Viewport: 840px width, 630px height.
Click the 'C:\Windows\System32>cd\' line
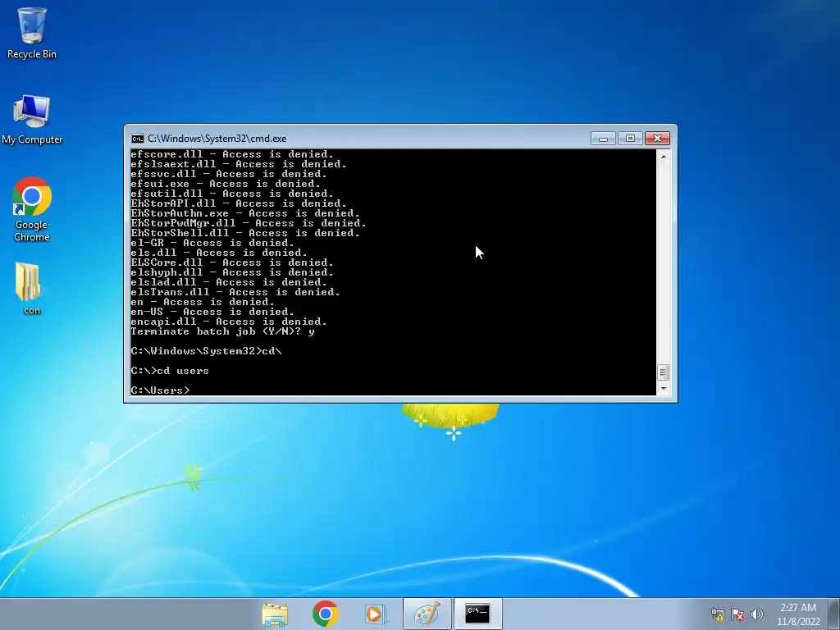(x=206, y=351)
